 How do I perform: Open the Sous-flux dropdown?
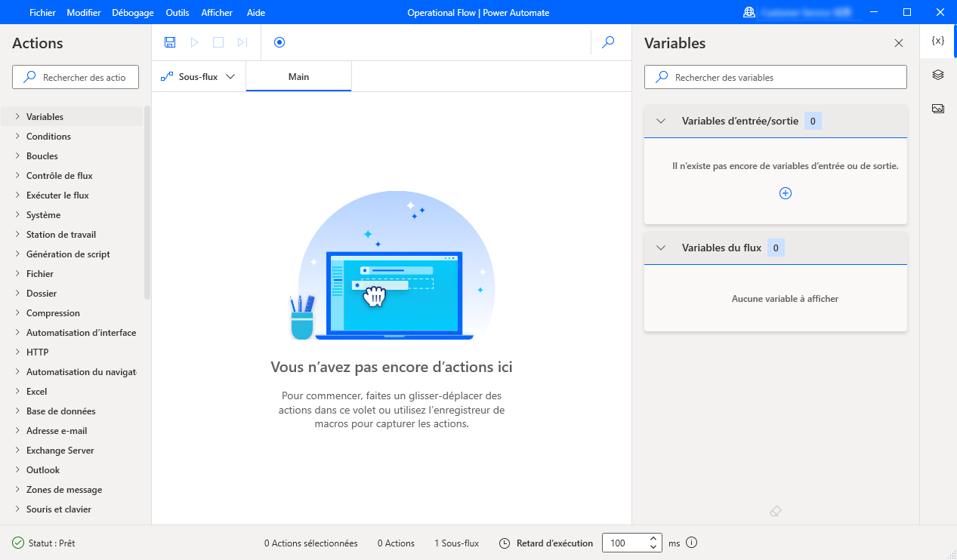tap(199, 76)
